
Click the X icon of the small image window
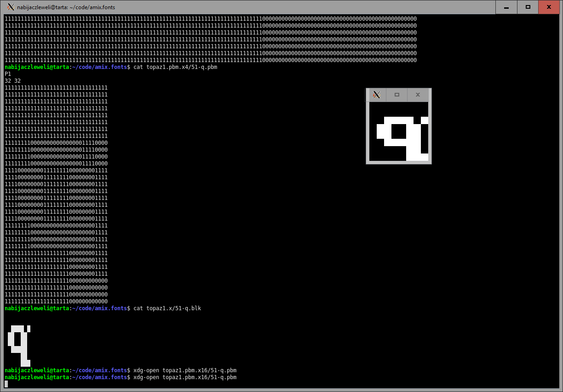[376, 95]
